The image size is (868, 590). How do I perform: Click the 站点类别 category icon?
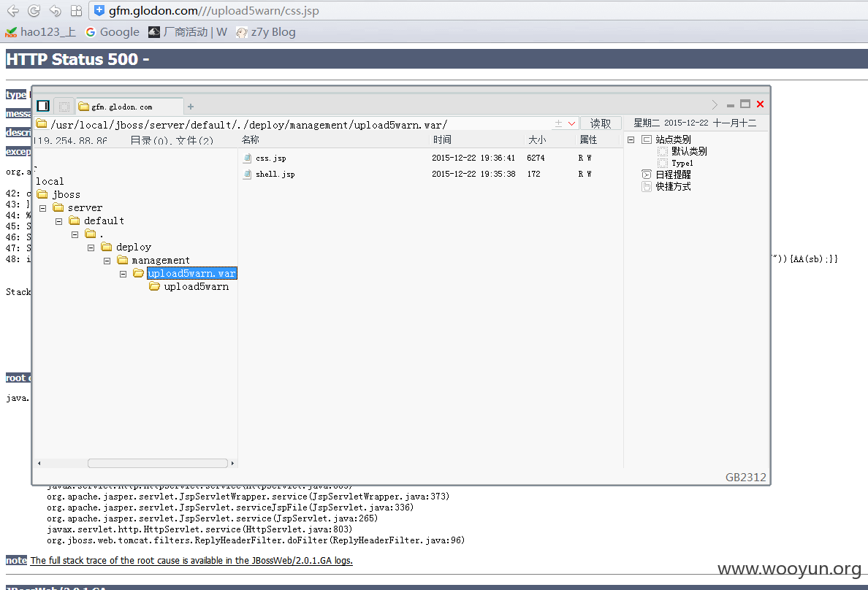click(646, 140)
